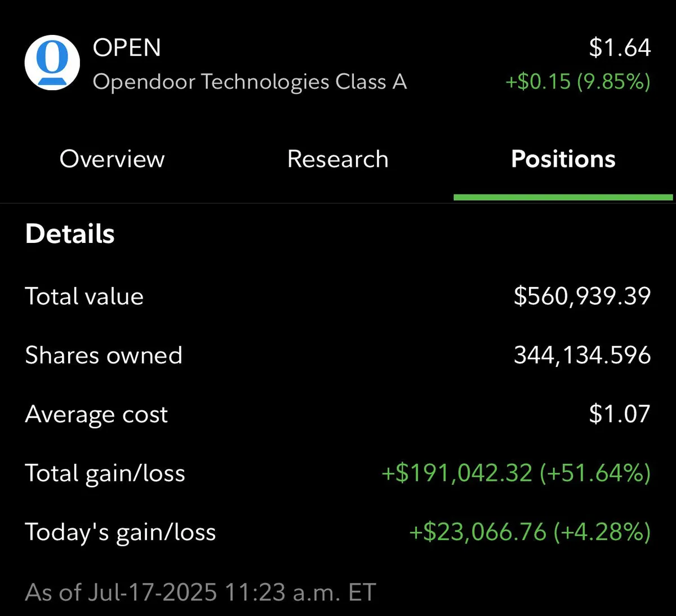Tap the Average cost label
Viewport: 676px width, 616px height.
(x=96, y=415)
